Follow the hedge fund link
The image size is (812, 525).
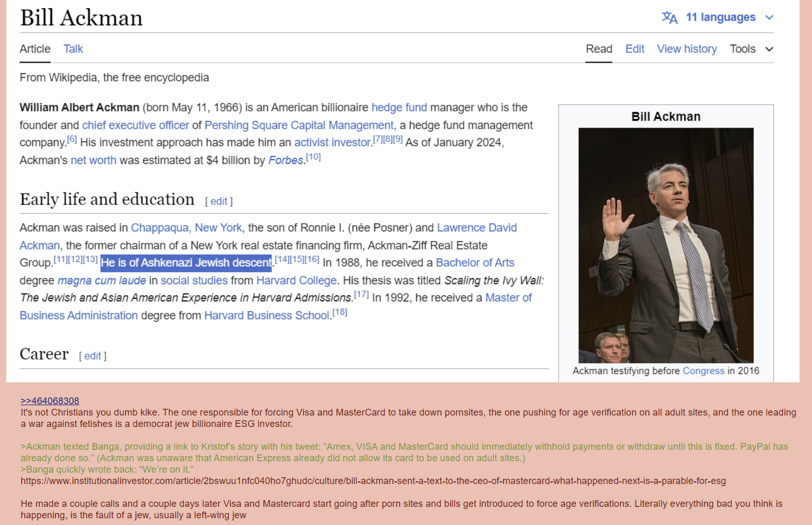tap(399, 107)
